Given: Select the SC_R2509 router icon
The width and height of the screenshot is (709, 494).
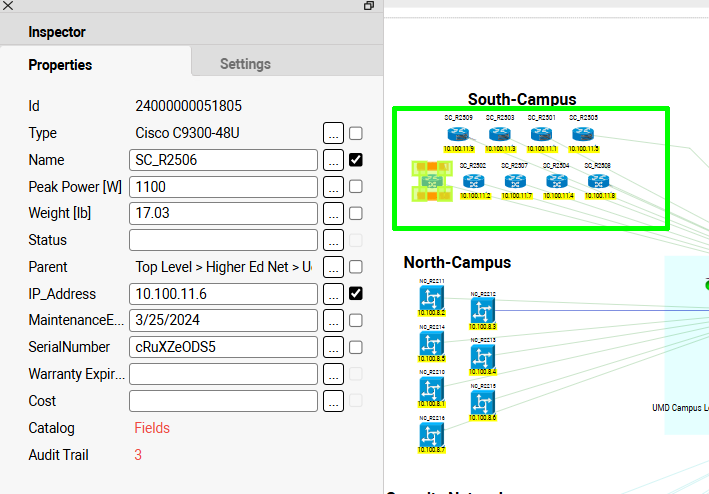Looking at the screenshot, I should (459, 134).
